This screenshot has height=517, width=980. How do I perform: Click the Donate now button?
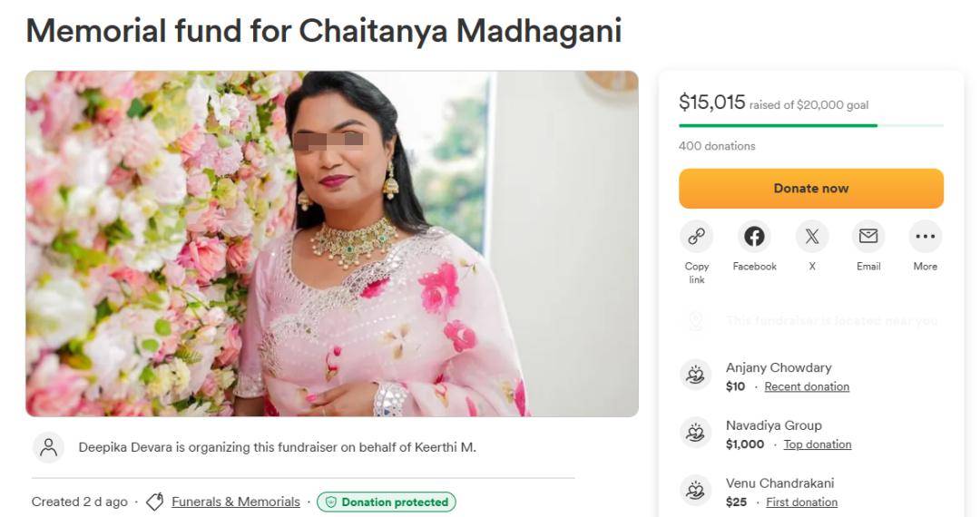click(810, 189)
